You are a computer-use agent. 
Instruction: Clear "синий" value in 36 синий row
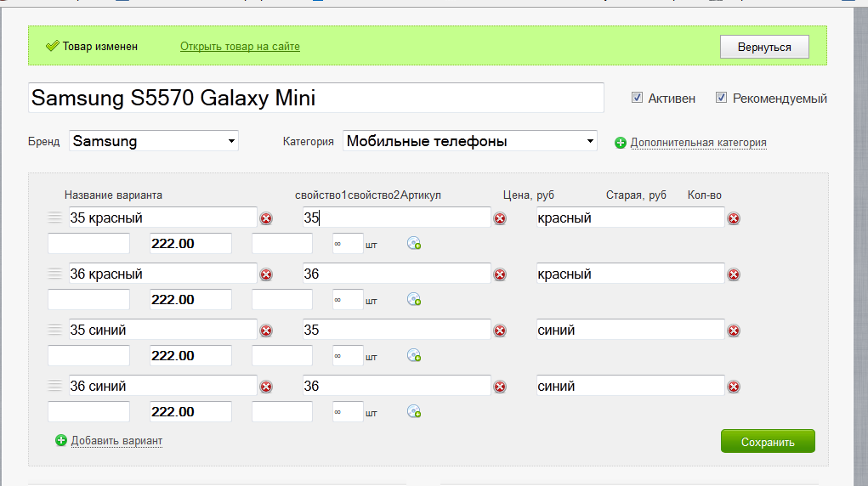(x=734, y=387)
